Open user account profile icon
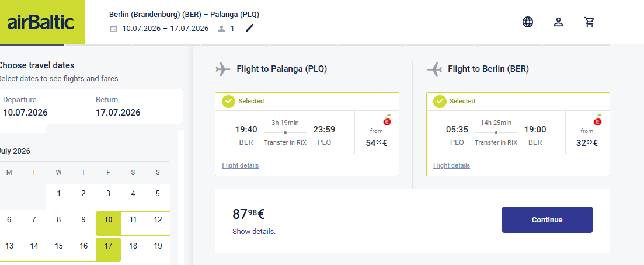Viewport: 644px width, 265px height. 558,22
